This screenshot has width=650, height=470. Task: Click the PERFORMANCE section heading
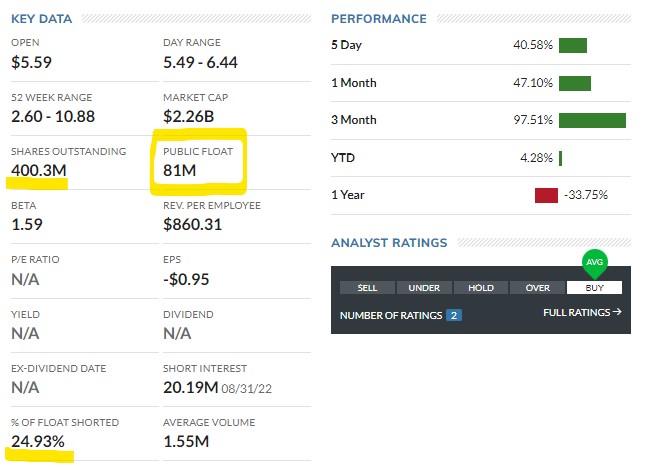coord(378,19)
